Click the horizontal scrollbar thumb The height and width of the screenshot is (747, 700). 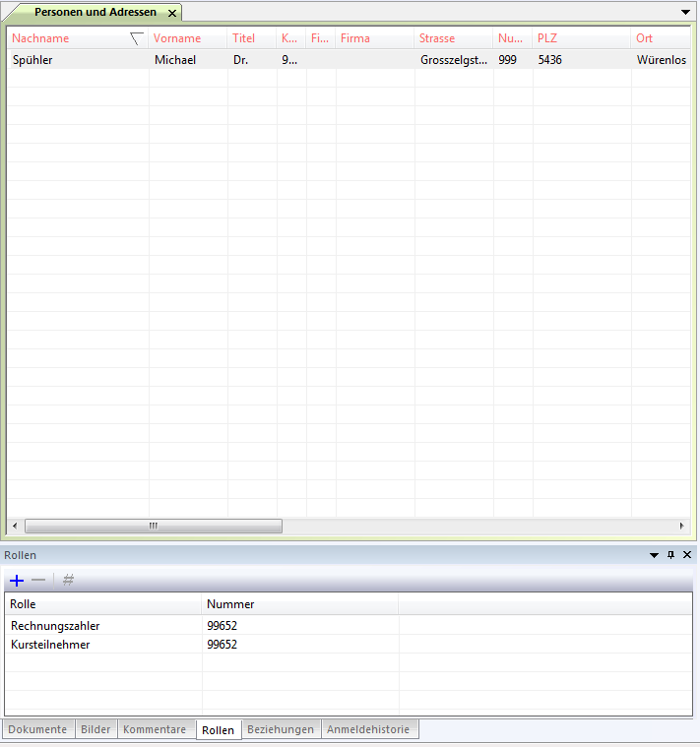click(153, 527)
